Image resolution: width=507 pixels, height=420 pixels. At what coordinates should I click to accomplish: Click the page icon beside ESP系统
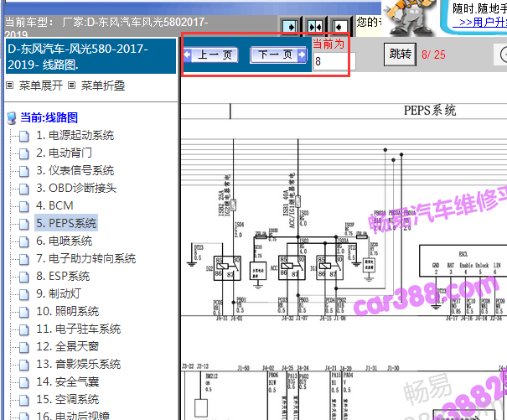tap(24, 277)
